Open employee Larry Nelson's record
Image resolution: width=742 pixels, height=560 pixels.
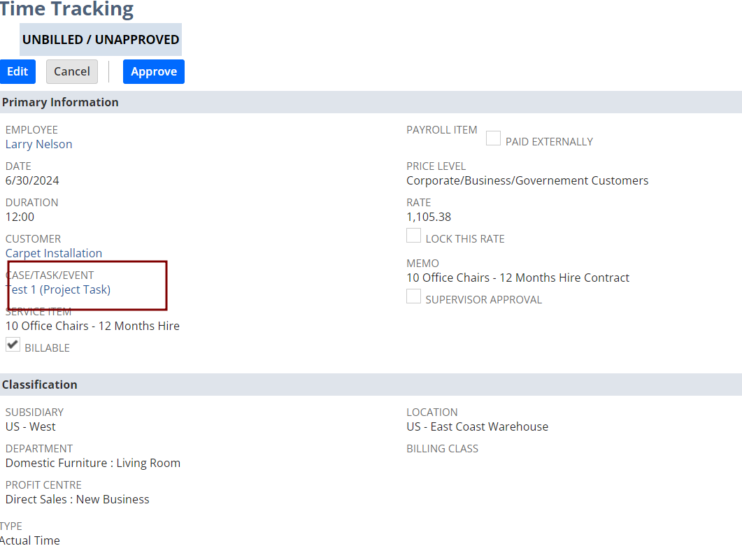click(38, 144)
